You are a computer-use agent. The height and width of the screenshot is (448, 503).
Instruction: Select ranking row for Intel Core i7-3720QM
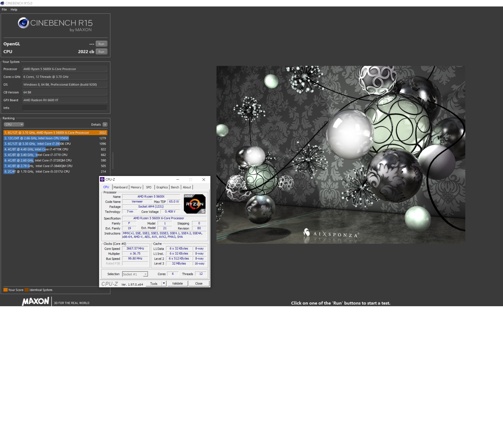[x=55, y=160]
